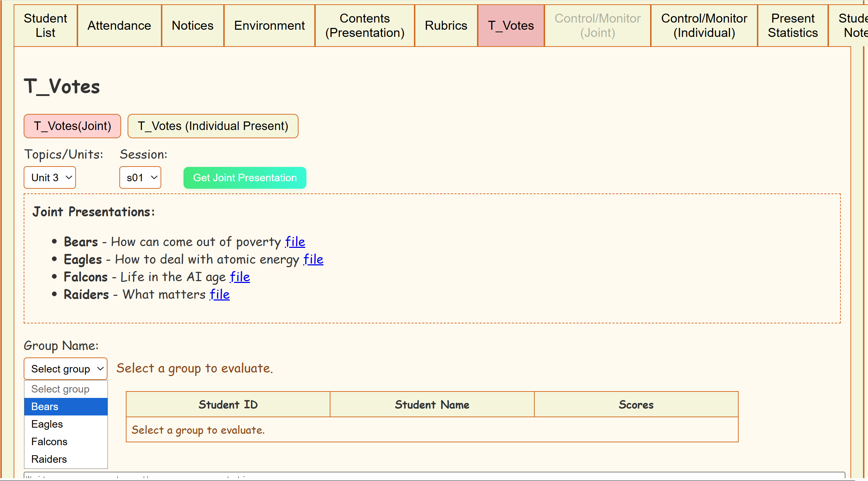Screen dimensions: 868x481
Task: Open the Student List tab
Action: pyautogui.click(x=46, y=25)
